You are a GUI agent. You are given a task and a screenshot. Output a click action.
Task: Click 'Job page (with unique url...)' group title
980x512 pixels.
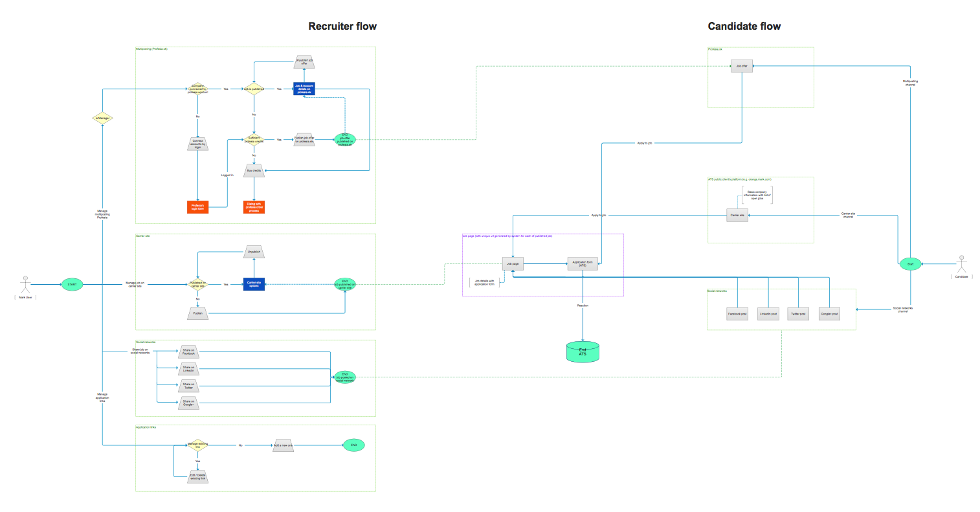(x=507, y=236)
